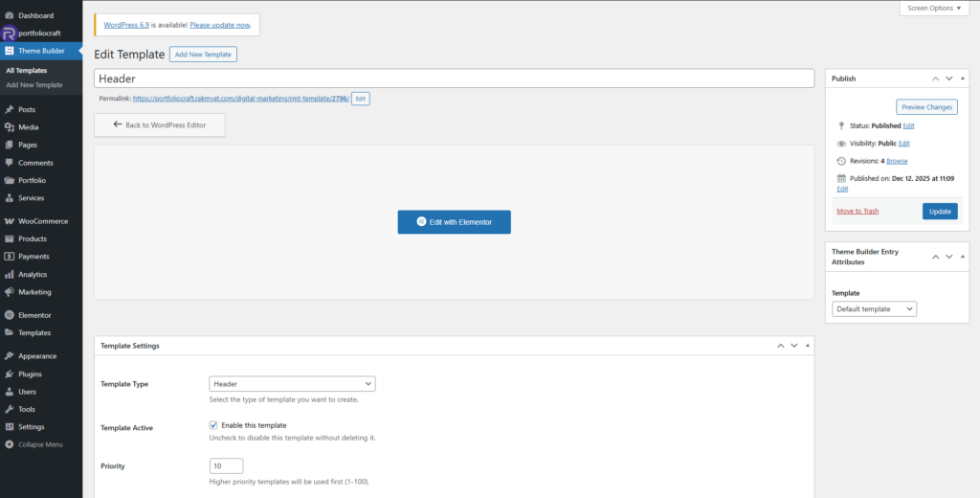This screenshot has width=980, height=498.
Task: Click the Move to Trash link
Action: [x=857, y=211]
